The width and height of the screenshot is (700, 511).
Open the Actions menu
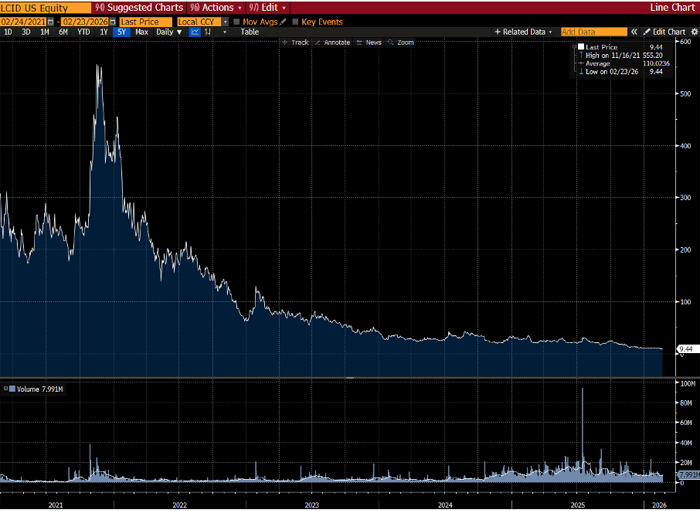pyautogui.click(x=217, y=7)
